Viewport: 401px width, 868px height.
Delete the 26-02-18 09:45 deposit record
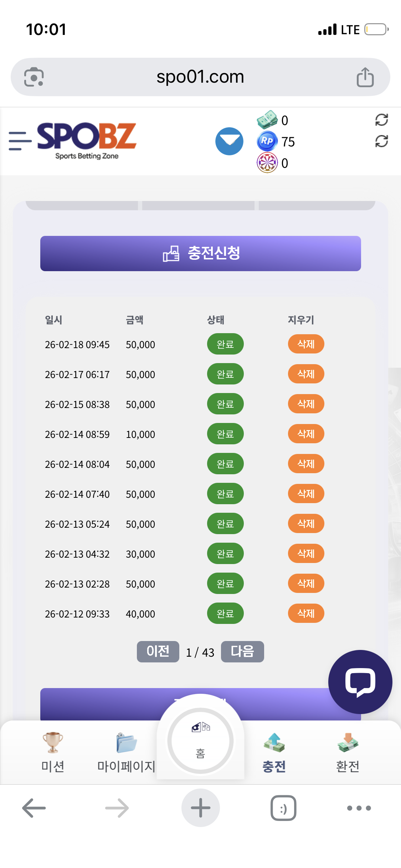point(306,344)
